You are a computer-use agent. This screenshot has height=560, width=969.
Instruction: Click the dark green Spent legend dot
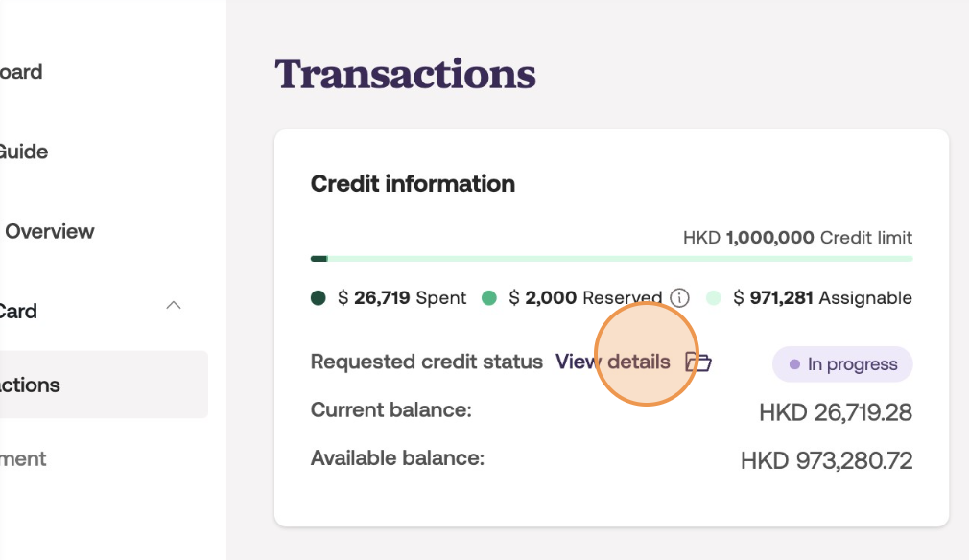click(x=319, y=298)
